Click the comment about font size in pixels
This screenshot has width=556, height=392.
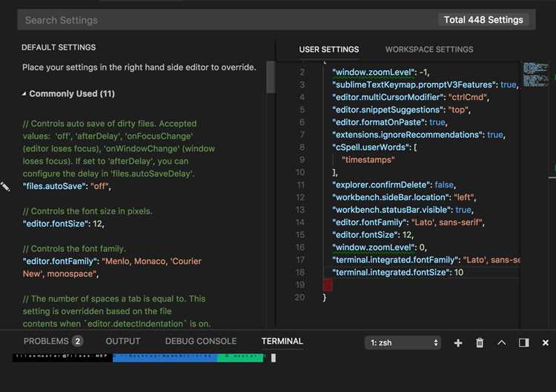[87, 211]
